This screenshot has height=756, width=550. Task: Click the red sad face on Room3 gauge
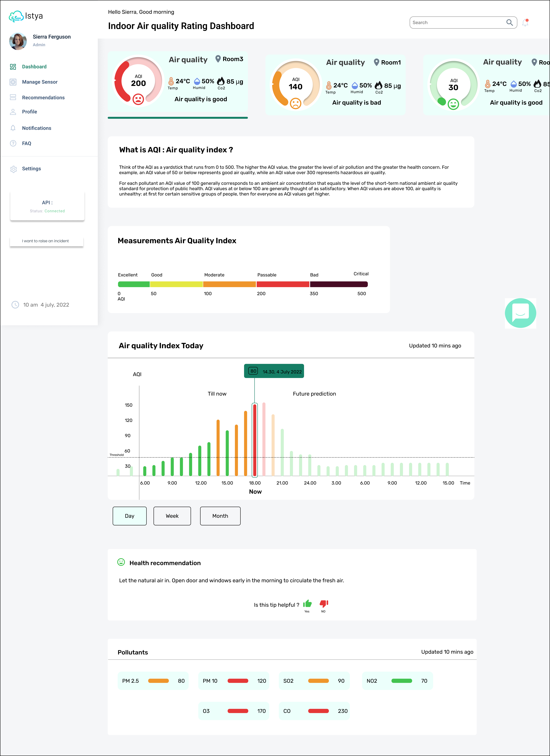138,99
